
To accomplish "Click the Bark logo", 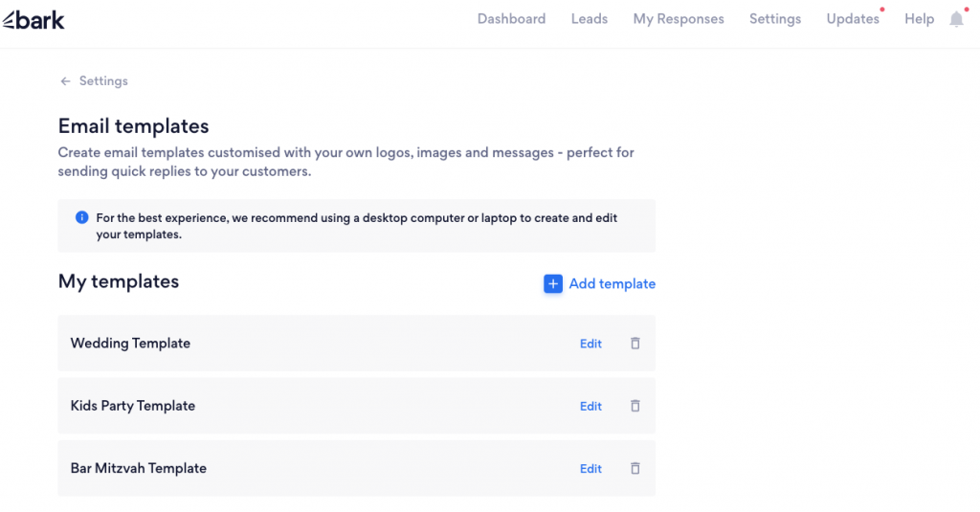I will click(x=34, y=19).
